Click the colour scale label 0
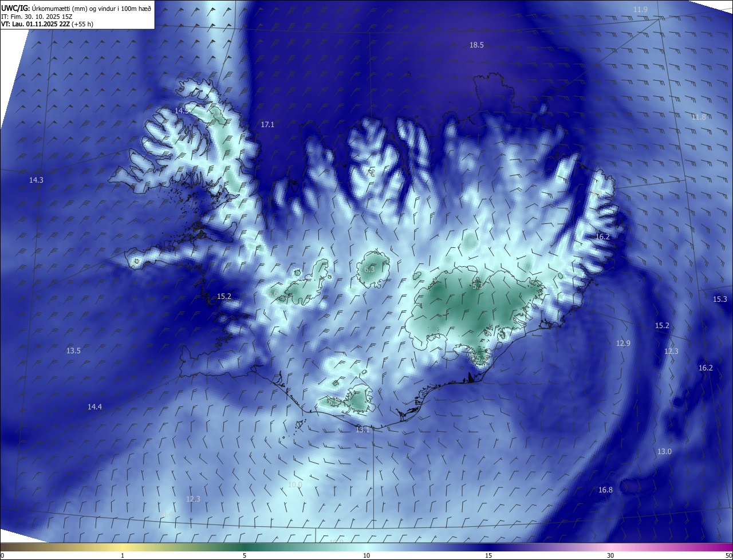 [x=2, y=555]
